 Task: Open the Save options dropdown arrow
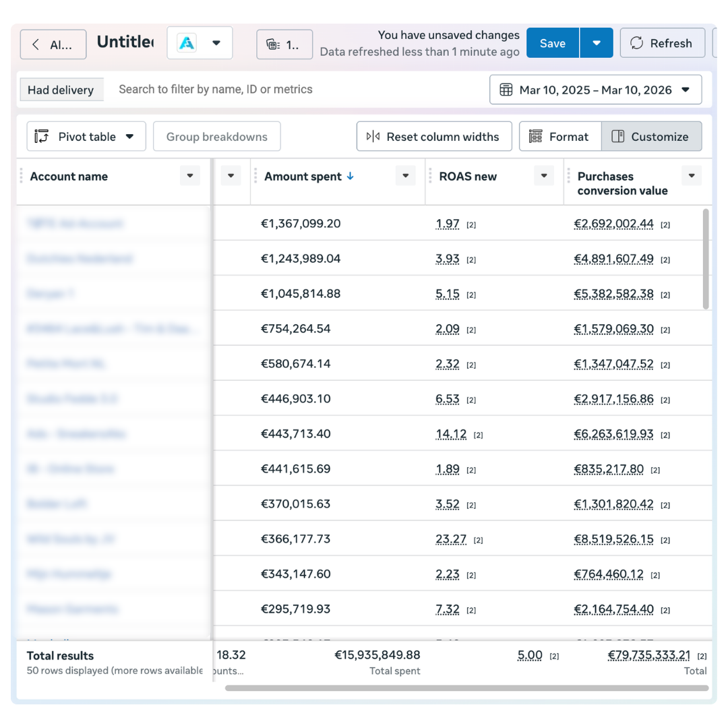(x=596, y=43)
